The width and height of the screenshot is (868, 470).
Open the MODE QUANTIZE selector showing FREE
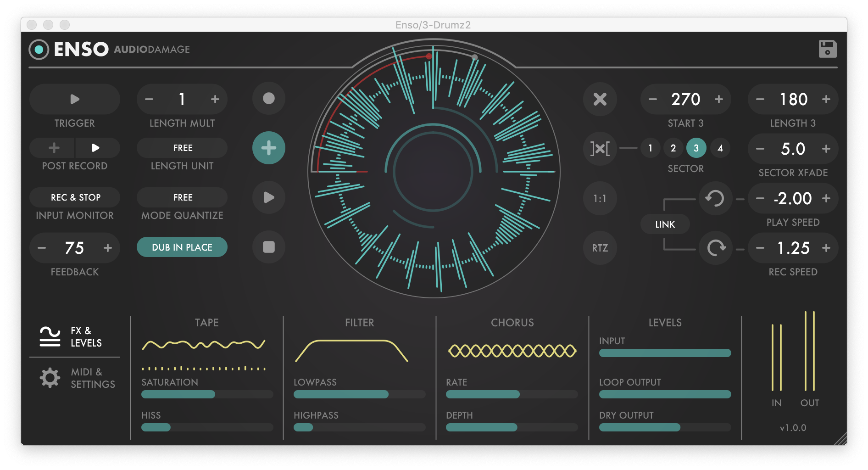point(182,197)
